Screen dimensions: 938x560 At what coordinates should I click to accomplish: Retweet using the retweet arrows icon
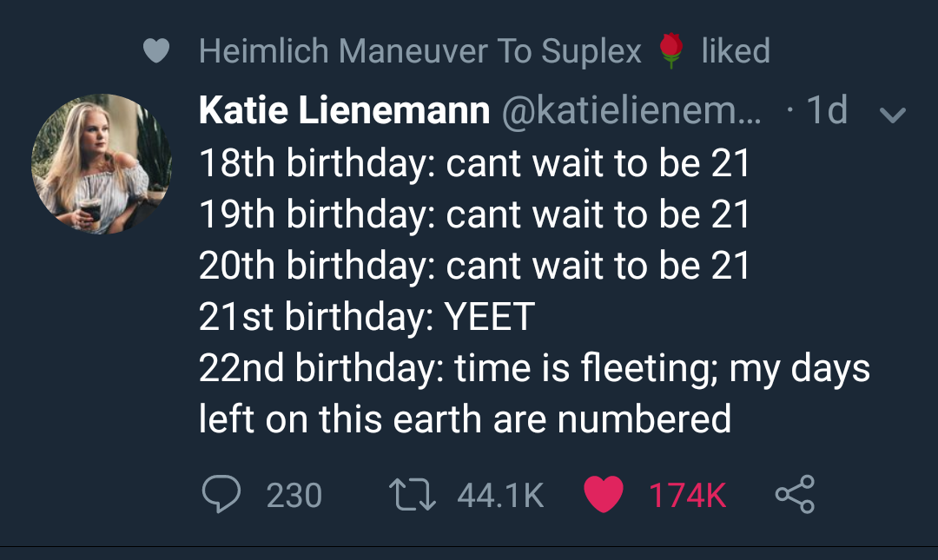click(x=415, y=495)
